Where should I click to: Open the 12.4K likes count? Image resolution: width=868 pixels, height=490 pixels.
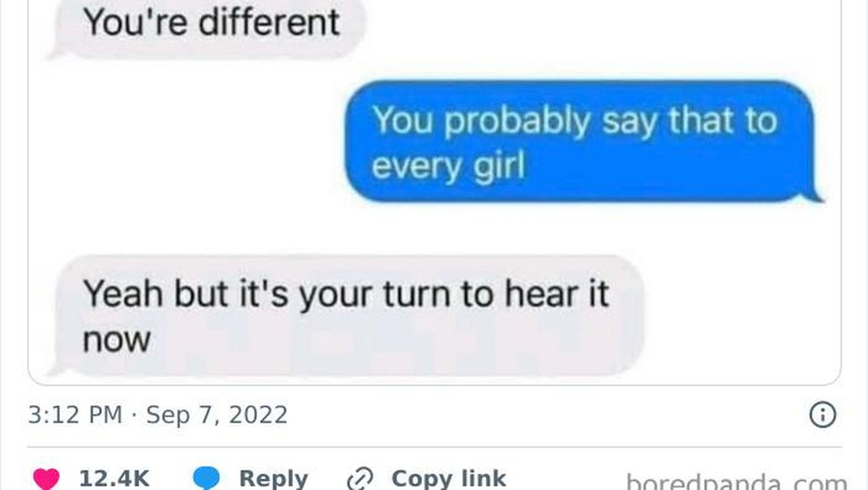tap(114, 478)
